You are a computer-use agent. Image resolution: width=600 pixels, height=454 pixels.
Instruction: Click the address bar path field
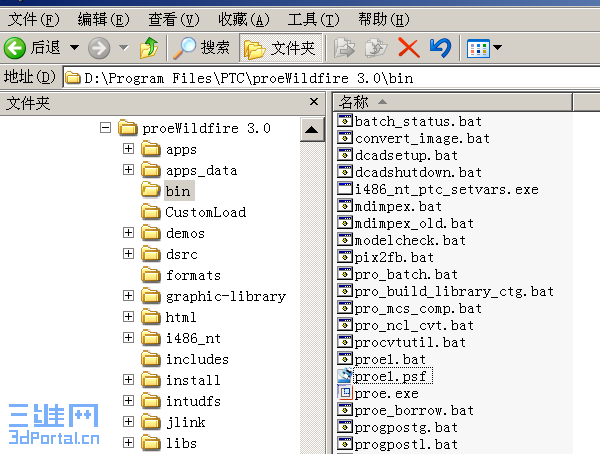(x=331, y=78)
